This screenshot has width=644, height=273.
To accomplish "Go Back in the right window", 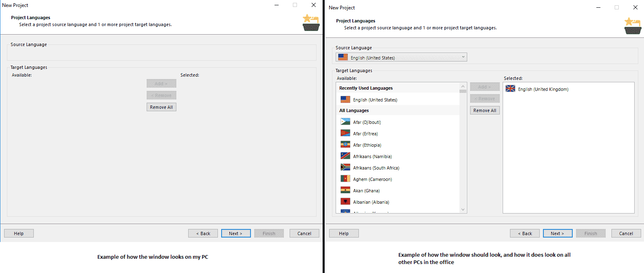I will (525, 233).
